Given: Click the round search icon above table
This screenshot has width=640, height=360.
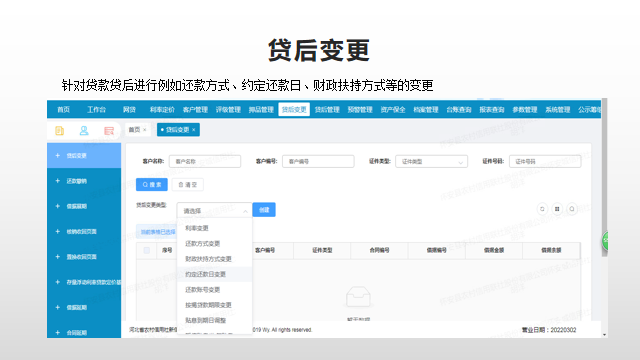Looking at the screenshot, I should pos(572,209).
